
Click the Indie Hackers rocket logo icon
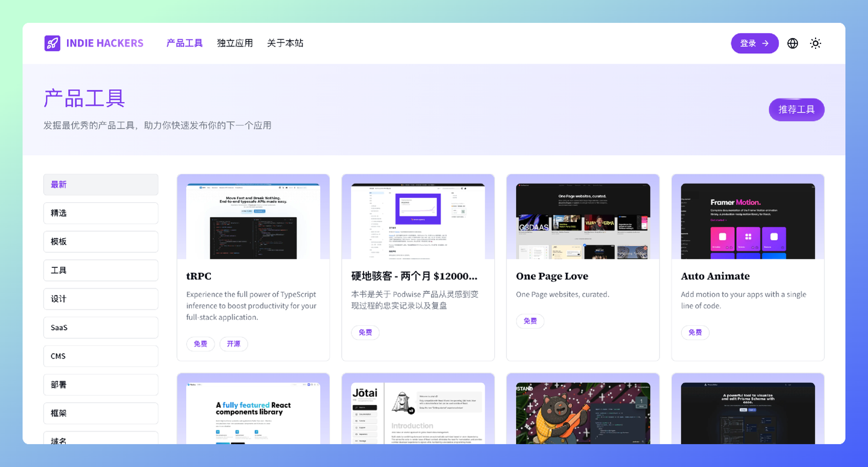click(52, 43)
